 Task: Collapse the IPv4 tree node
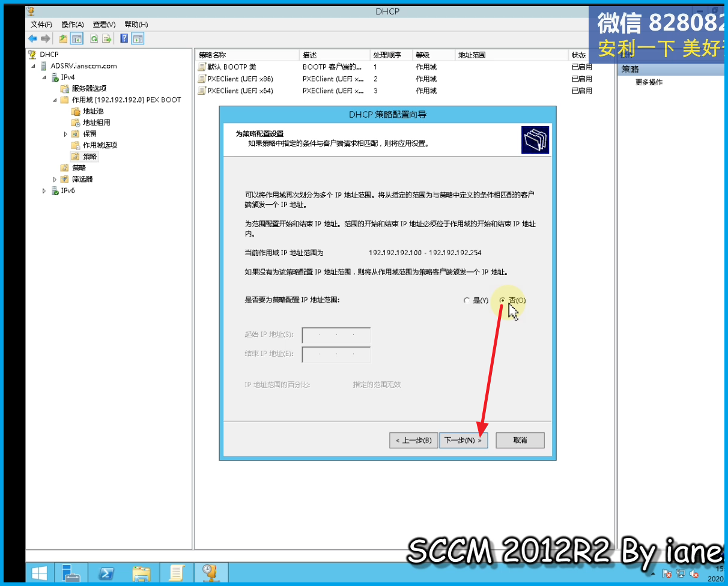click(44, 77)
